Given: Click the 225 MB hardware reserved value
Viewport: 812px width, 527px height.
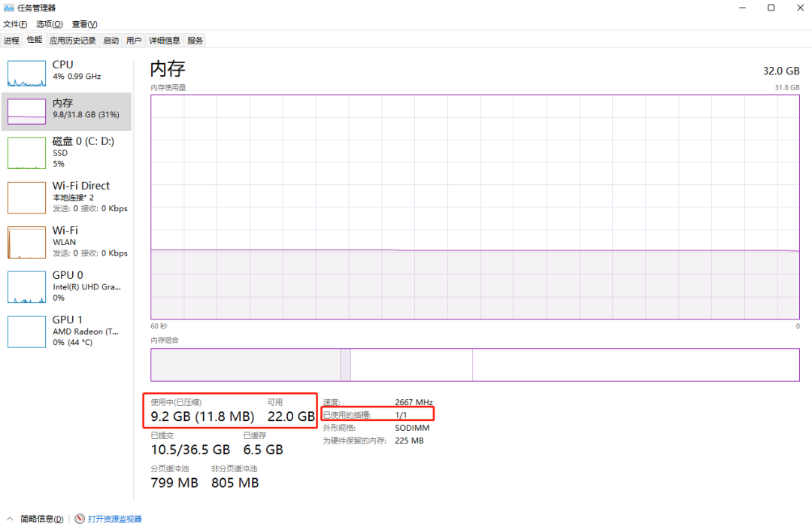Looking at the screenshot, I should coord(409,441).
